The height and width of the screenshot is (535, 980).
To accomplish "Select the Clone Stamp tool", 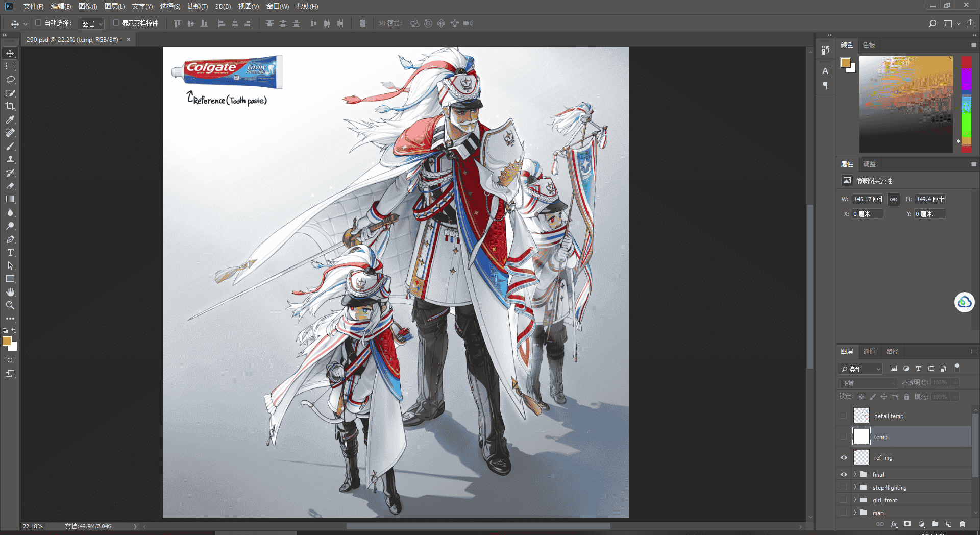I will pyautogui.click(x=10, y=159).
